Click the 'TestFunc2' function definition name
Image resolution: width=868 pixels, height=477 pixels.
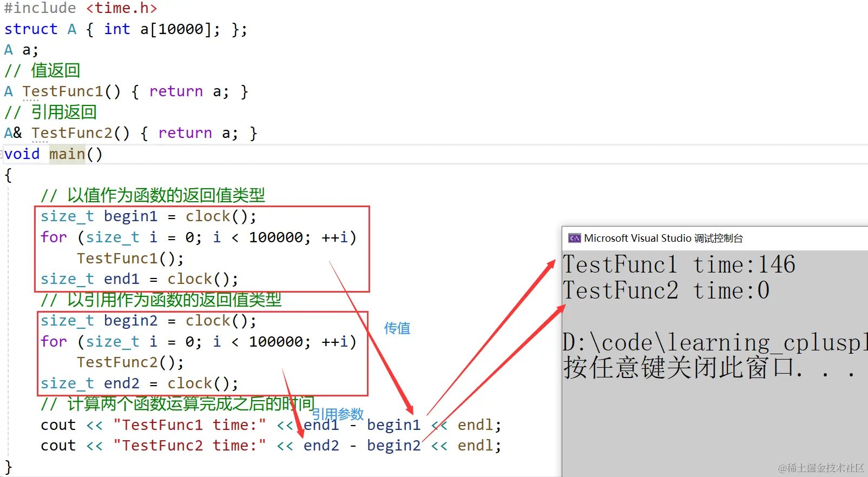coord(71,133)
